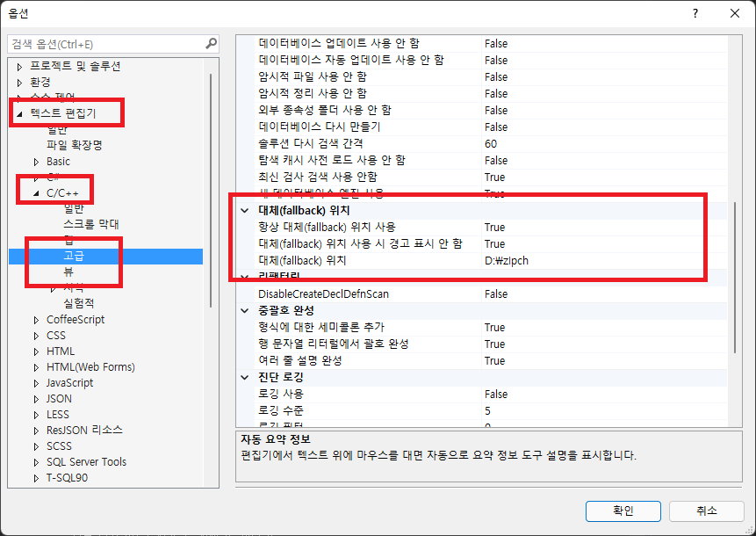The image size is (756, 536).
Task: Select 데이터베이스 다시 만들기 row
Action: tap(492, 127)
